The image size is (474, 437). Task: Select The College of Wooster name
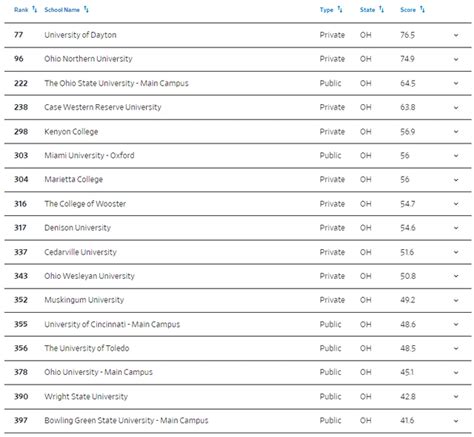(85, 204)
